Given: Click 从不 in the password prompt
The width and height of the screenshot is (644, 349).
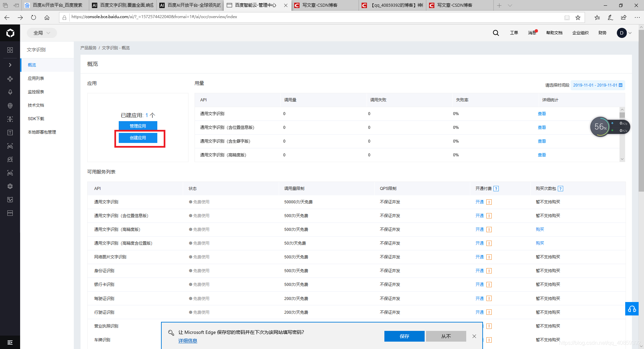Looking at the screenshot, I should 446,336.
